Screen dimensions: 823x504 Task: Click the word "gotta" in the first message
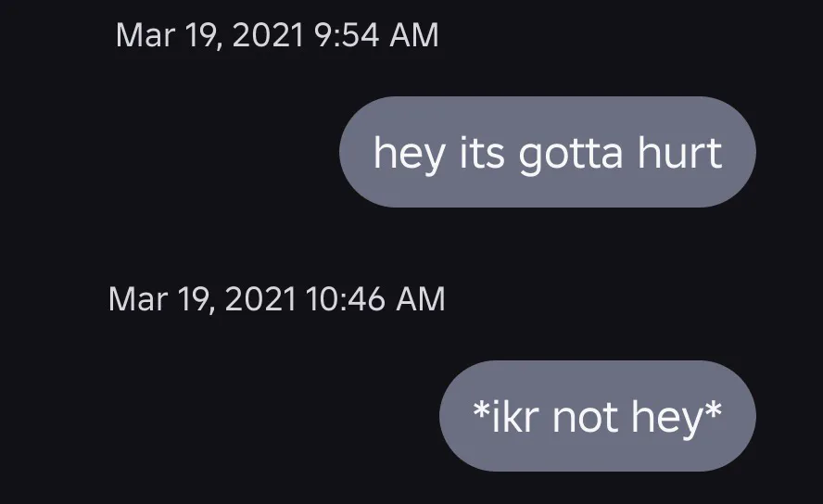click(x=570, y=154)
